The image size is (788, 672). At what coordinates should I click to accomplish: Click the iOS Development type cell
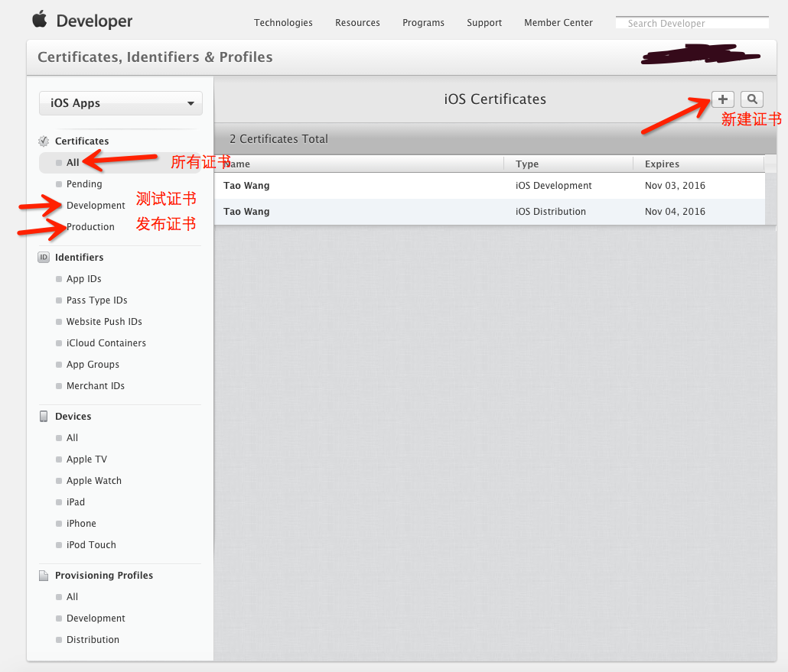click(554, 186)
